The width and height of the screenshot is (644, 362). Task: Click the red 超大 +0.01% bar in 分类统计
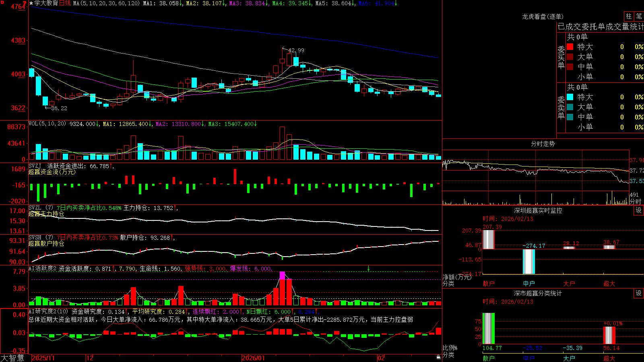tap(609, 335)
